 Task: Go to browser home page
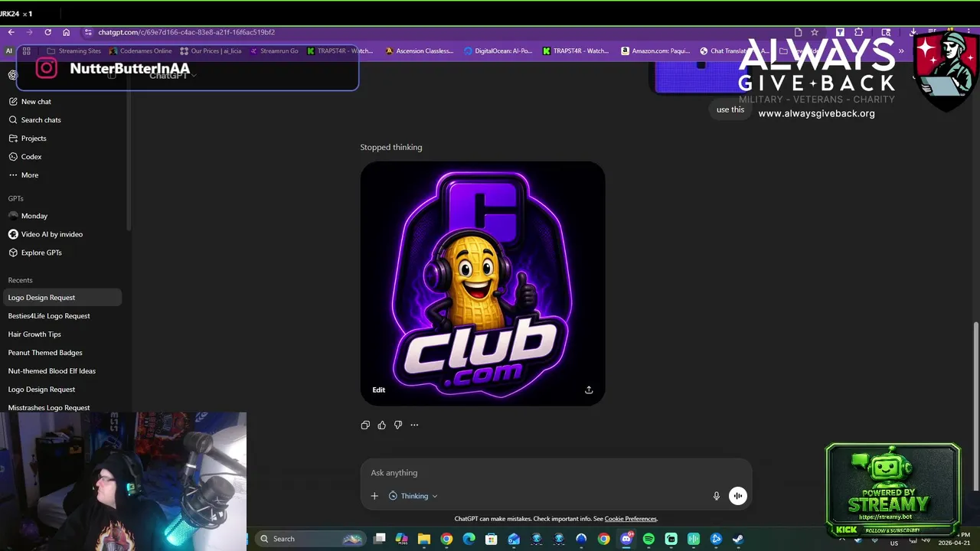(66, 32)
